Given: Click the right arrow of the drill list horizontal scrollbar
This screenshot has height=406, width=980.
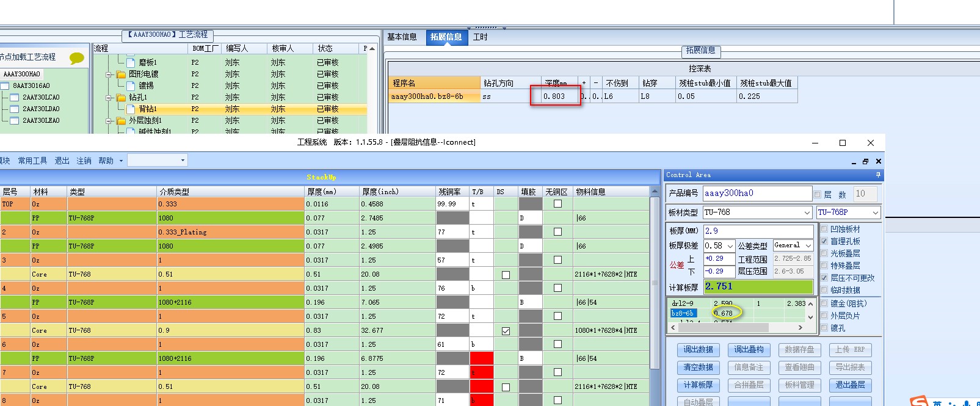Looking at the screenshot, I should coord(800,328).
